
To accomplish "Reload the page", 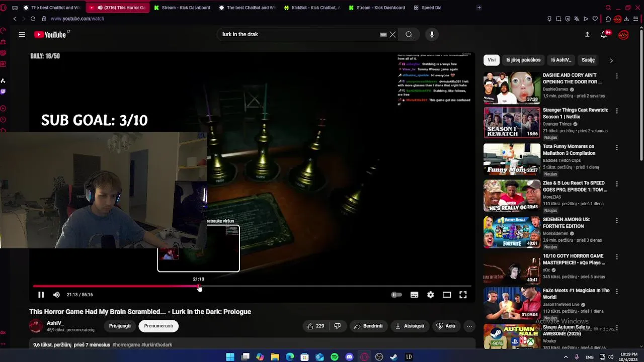I will tap(33, 19).
